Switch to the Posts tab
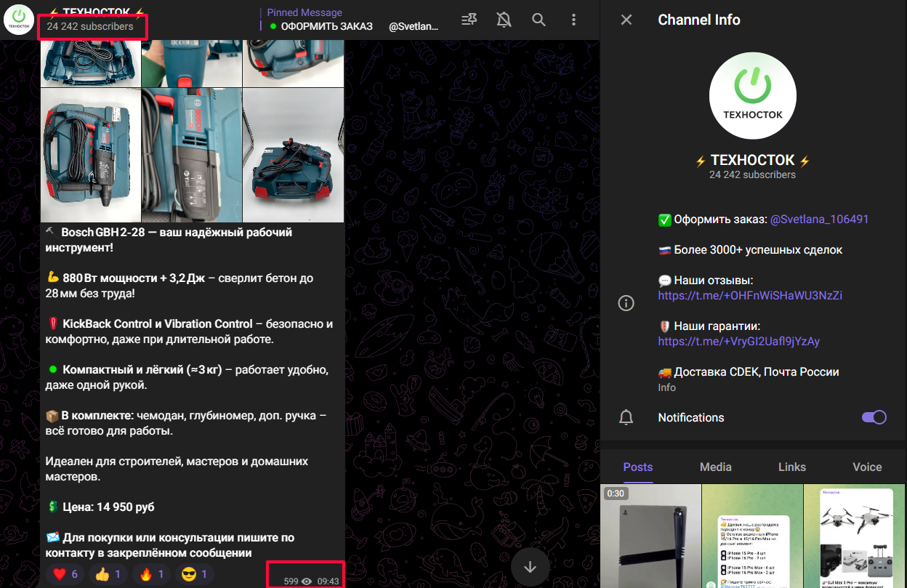This screenshot has width=907, height=588. pos(638,467)
